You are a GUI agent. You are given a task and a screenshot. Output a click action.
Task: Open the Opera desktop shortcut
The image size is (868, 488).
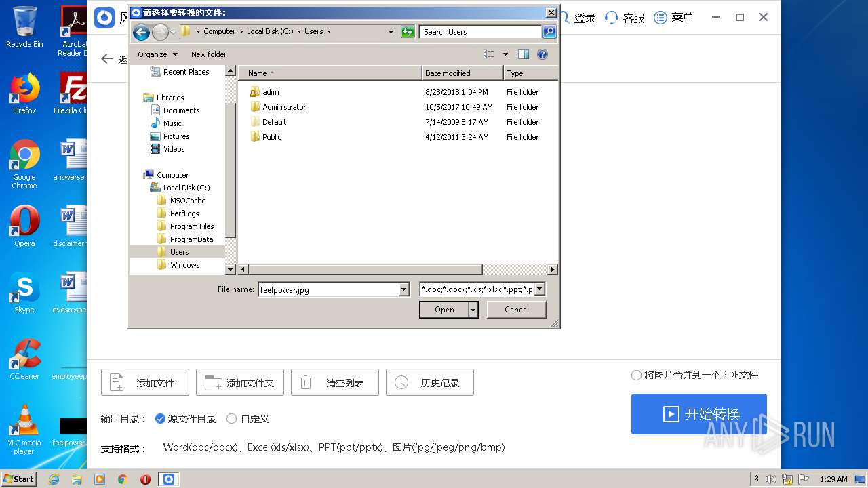tap(24, 226)
